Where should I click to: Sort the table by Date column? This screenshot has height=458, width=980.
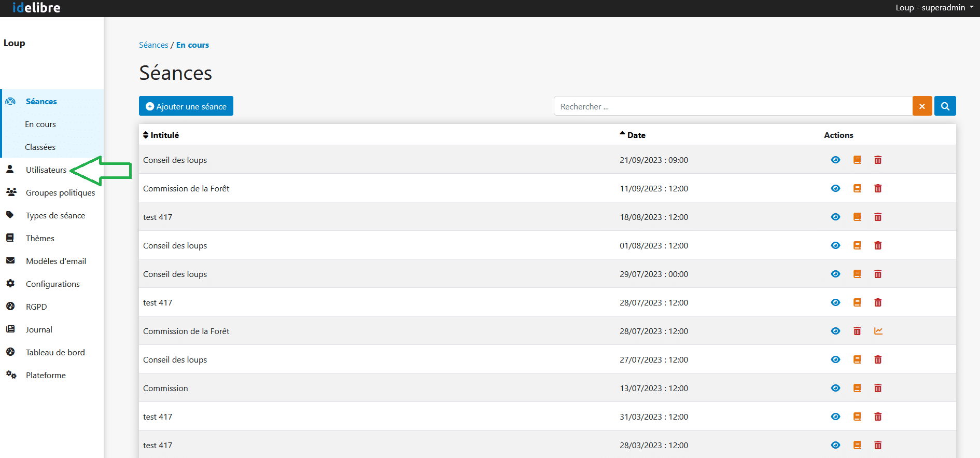point(633,135)
